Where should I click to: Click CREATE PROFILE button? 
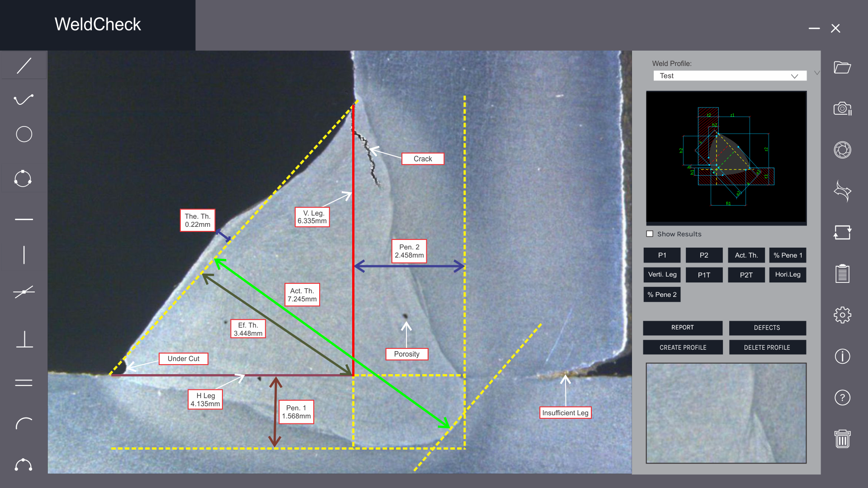click(x=683, y=347)
